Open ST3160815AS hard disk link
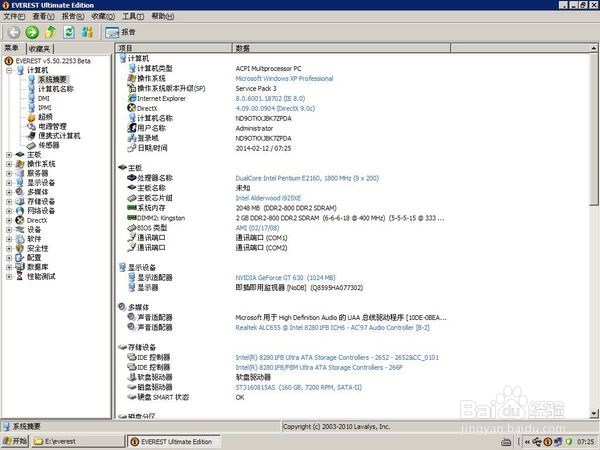Viewport: 600px width, 450px height. (x=298, y=387)
